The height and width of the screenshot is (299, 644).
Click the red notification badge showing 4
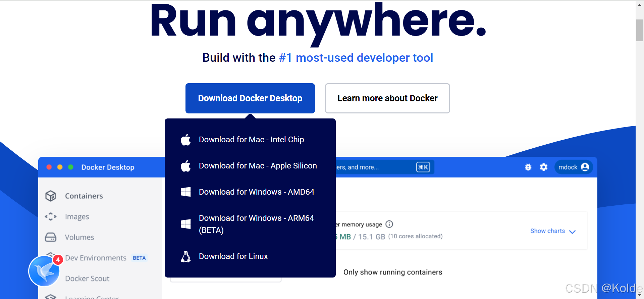click(x=58, y=260)
